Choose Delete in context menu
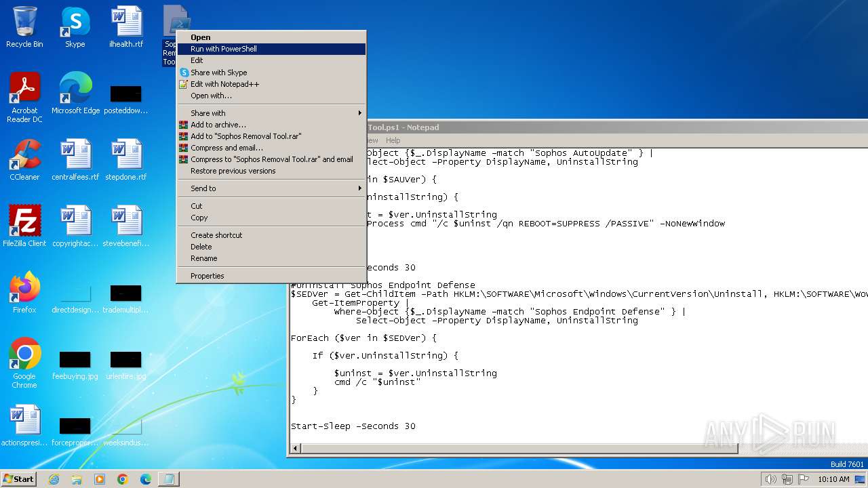Viewport: 868px width, 488px height. tap(271, 247)
